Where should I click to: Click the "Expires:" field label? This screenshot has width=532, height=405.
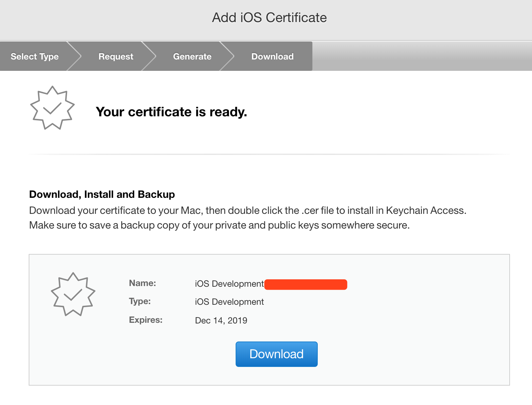click(x=146, y=320)
